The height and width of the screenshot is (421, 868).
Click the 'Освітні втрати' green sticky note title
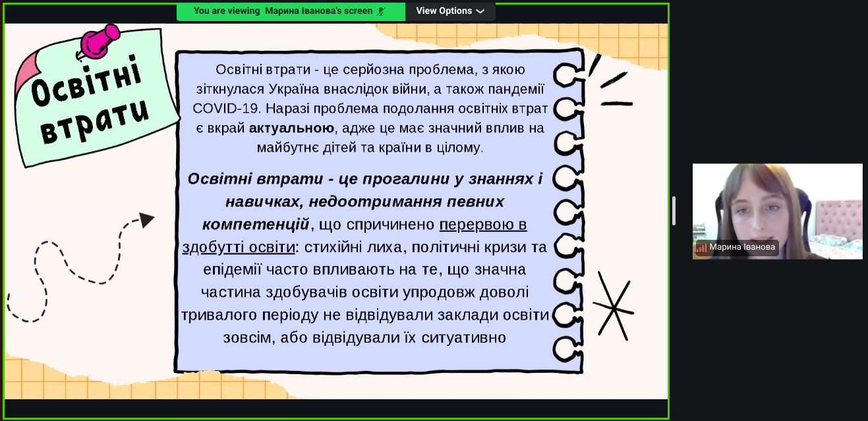89,105
